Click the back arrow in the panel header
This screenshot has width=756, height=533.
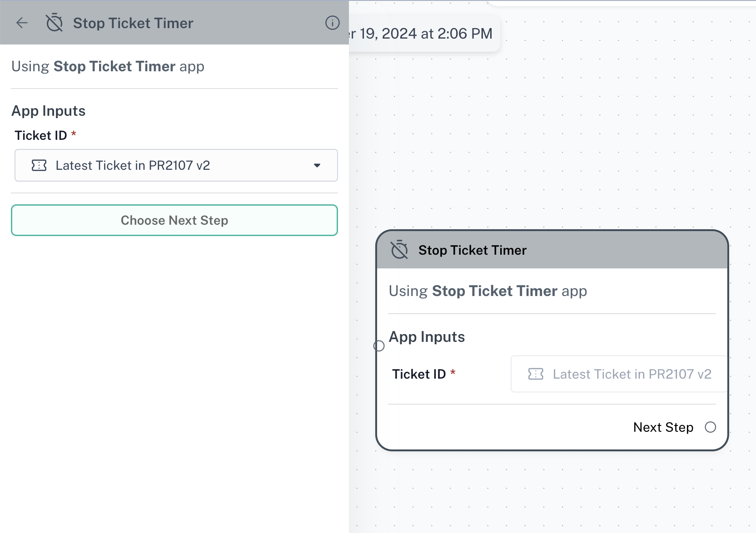21,23
